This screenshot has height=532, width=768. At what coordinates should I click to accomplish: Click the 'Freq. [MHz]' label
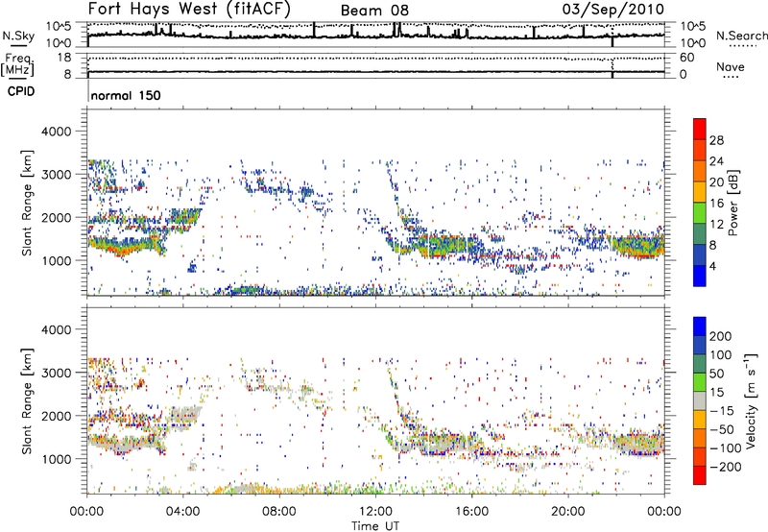coord(17,64)
